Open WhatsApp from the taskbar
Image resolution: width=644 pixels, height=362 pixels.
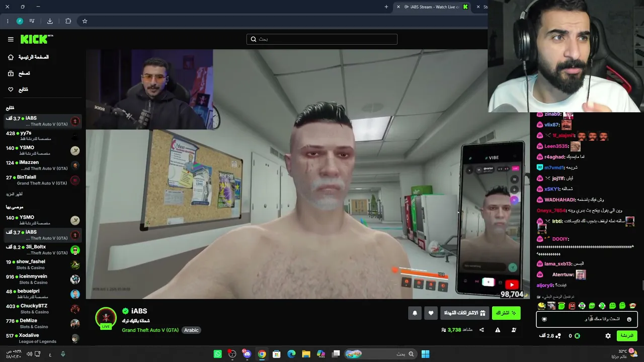tap(217, 354)
